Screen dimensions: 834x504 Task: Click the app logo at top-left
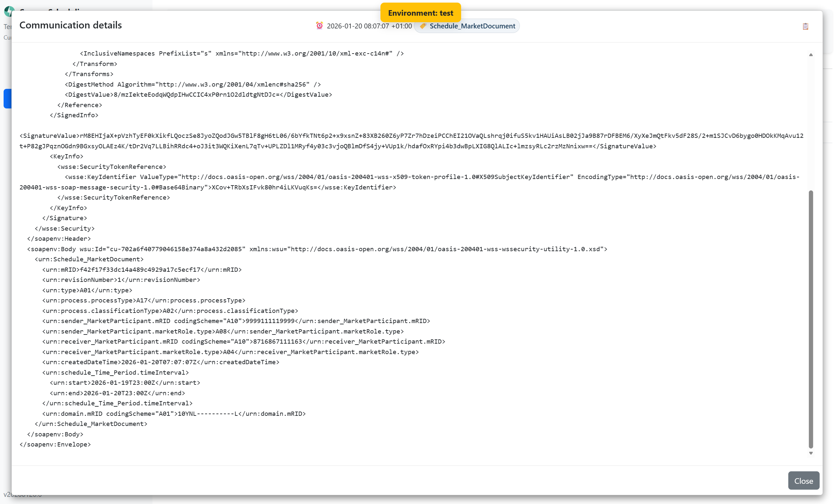point(8,11)
